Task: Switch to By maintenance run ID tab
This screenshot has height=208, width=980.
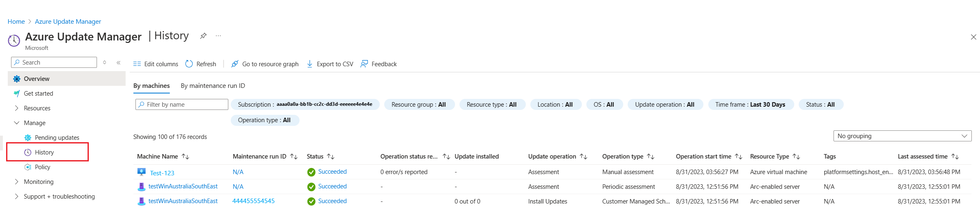Action: pyautogui.click(x=213, y=86)
